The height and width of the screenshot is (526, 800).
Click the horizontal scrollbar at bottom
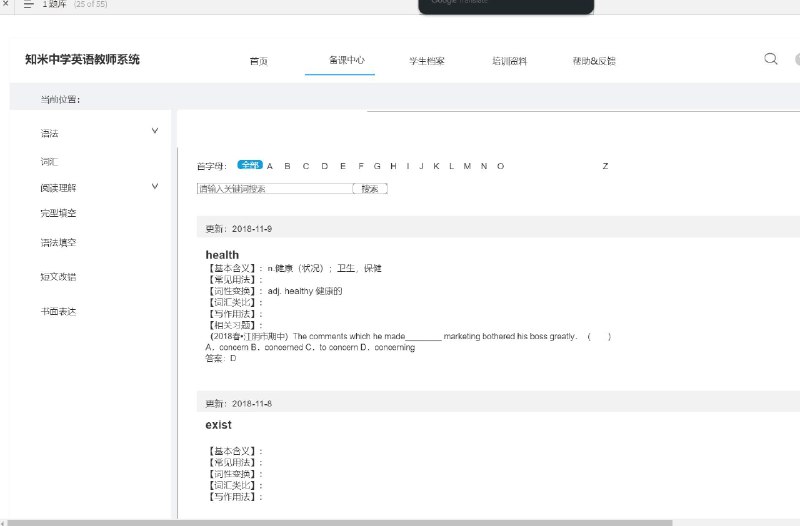pyautogui.click(x=340, y=523)
